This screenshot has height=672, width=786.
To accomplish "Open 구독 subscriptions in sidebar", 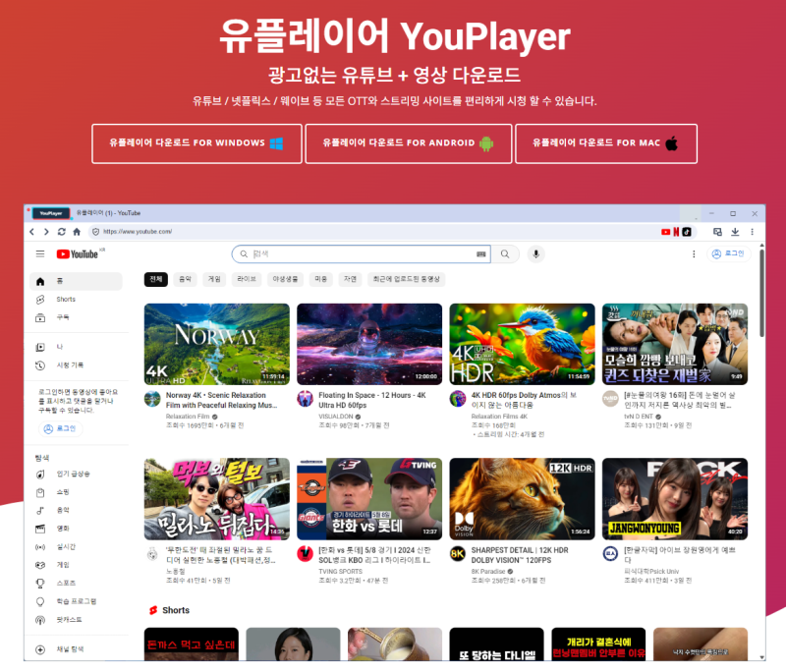I will pyautogui.click(x=77, y=317).
